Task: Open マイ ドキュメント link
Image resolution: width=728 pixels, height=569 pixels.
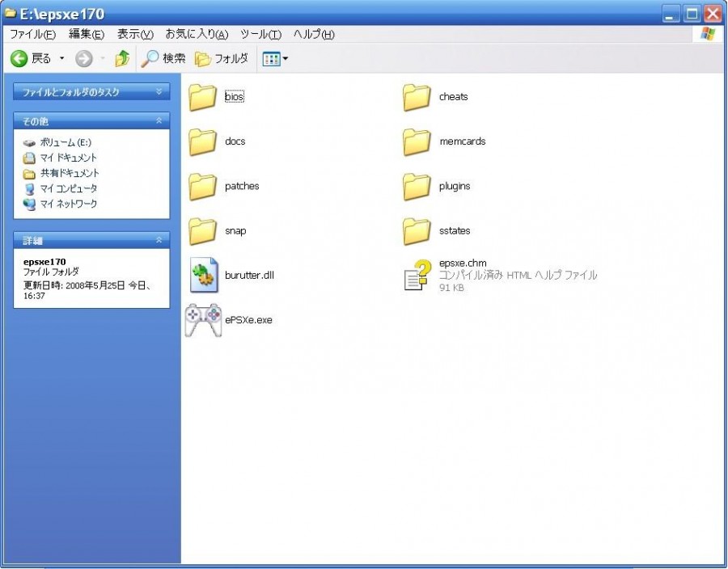Action: (x=68, y=158)
